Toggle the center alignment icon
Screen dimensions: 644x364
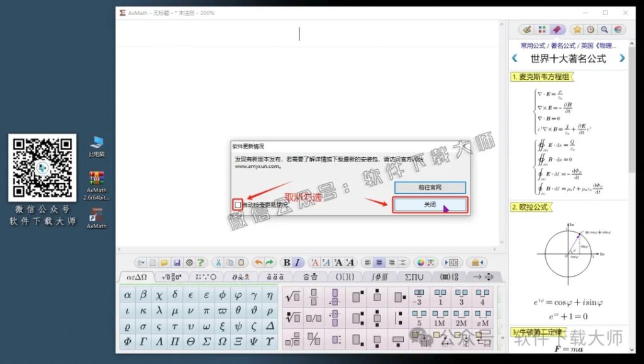[379, 263]
